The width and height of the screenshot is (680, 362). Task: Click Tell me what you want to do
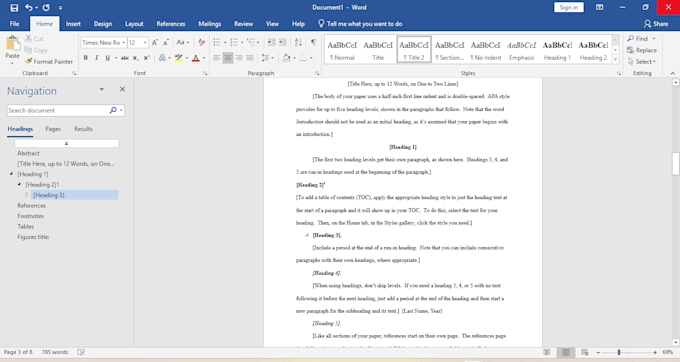tap(360, 24)
